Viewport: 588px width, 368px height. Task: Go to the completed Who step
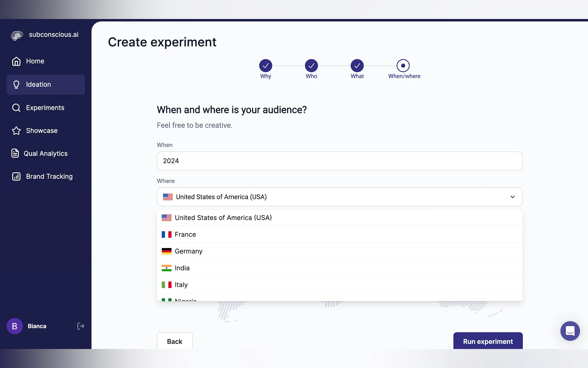pyautogui.click(x=311, y=66)
